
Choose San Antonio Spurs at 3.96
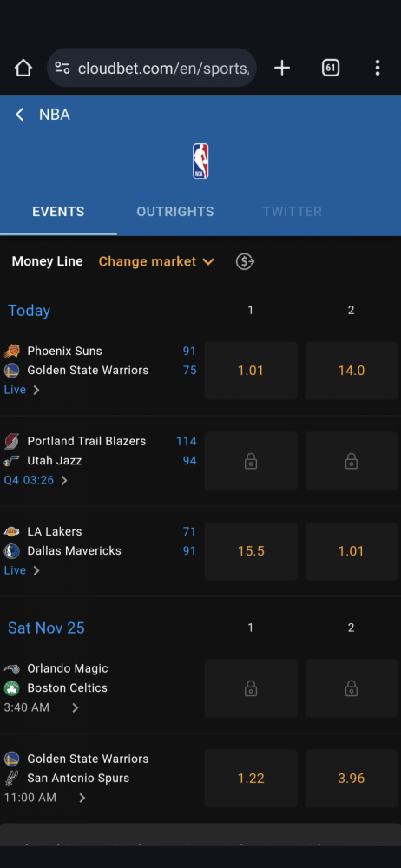click(x=352, y=778)
